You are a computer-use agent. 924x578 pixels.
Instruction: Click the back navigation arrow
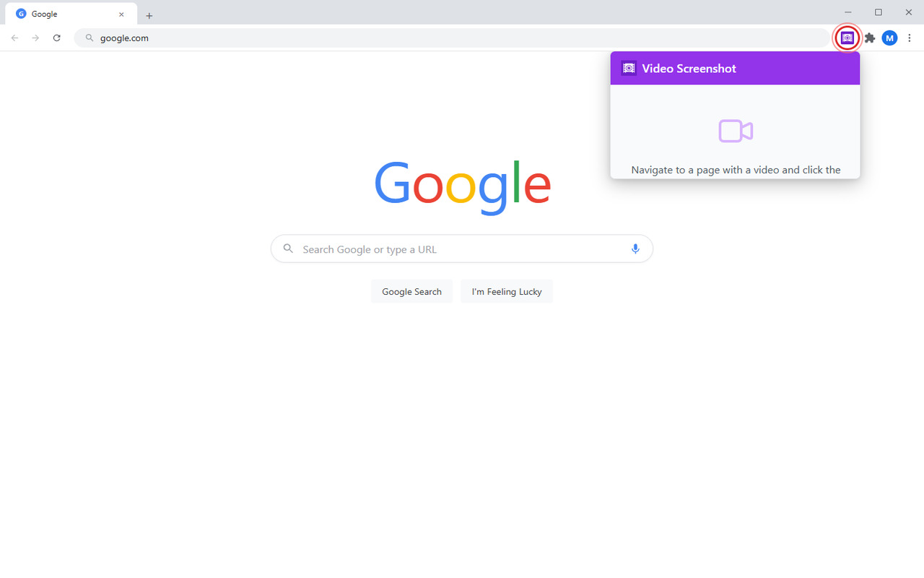click(x=14, y=38)
